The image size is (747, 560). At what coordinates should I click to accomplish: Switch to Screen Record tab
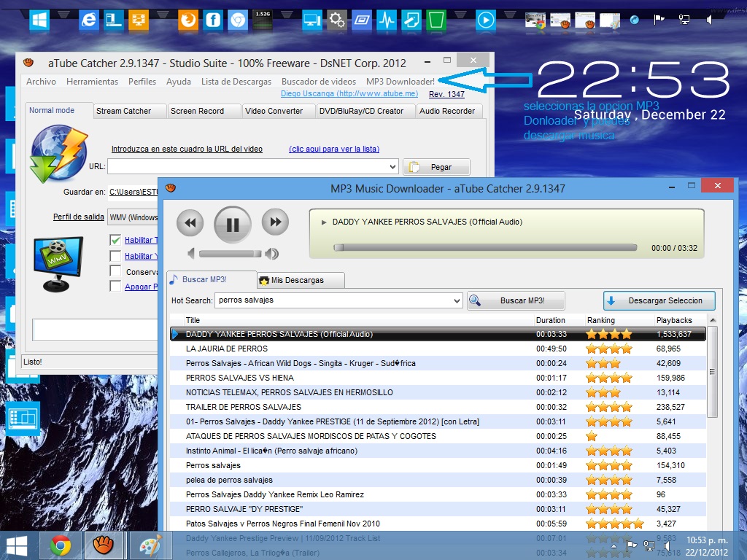tap(204, 111)
